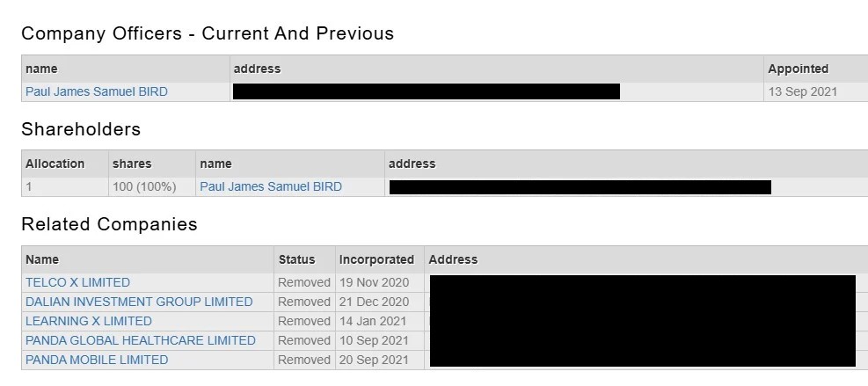Viewport: 868px width, 386px height.
Task: Open PANDA GLOBAL HEALTHCARE LIMITED link
Action: tap(141, 340)
